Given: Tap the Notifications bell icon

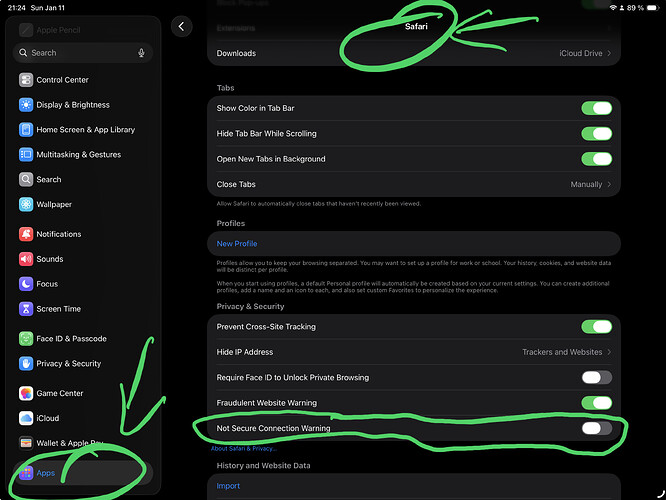Looking at the screenshot, I should (26, 234).
